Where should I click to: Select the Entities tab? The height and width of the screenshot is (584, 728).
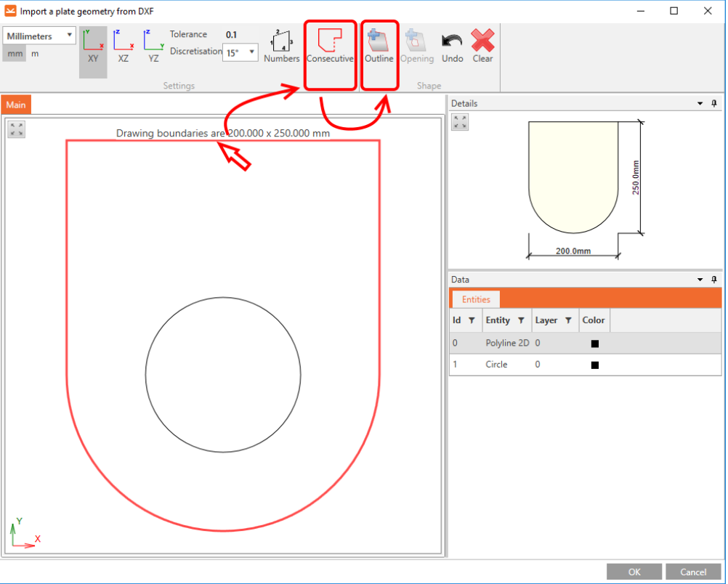476,299
